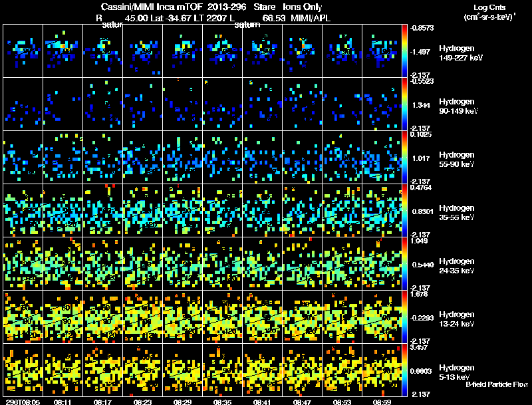Image resolution: width=532 pixels, height=405 pixels.
Task: Click the '-0.8573' colorbar maximum value
Action: [422, 28]
